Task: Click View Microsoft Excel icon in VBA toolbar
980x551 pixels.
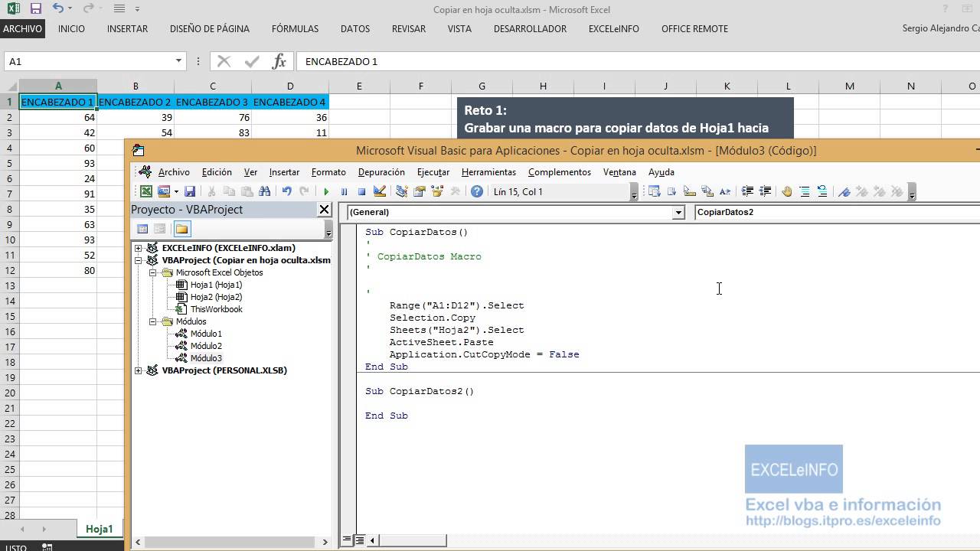Action: tap(145, 191)
